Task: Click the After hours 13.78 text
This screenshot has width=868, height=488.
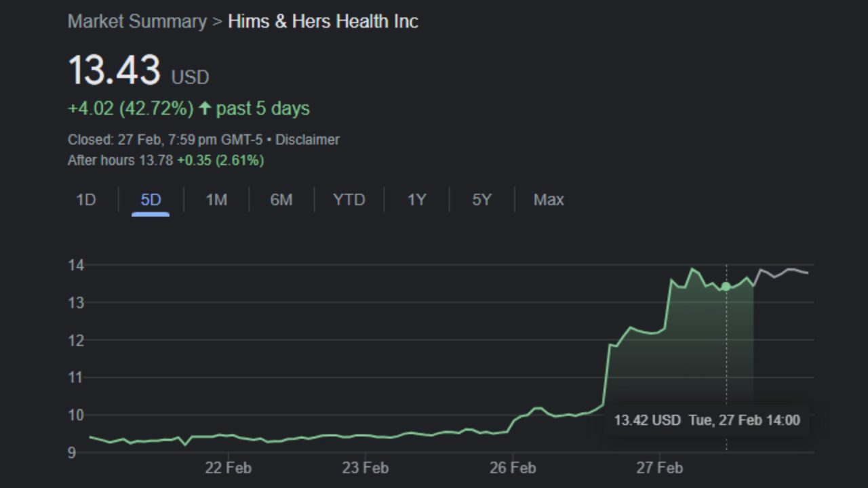Action: point(120,161)
